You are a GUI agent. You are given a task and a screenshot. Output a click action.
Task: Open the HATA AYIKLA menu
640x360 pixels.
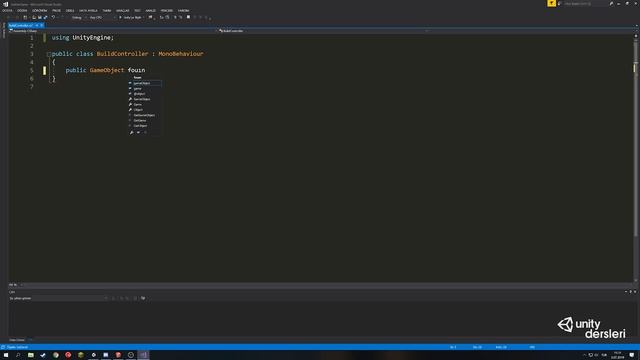pos(88,11)
